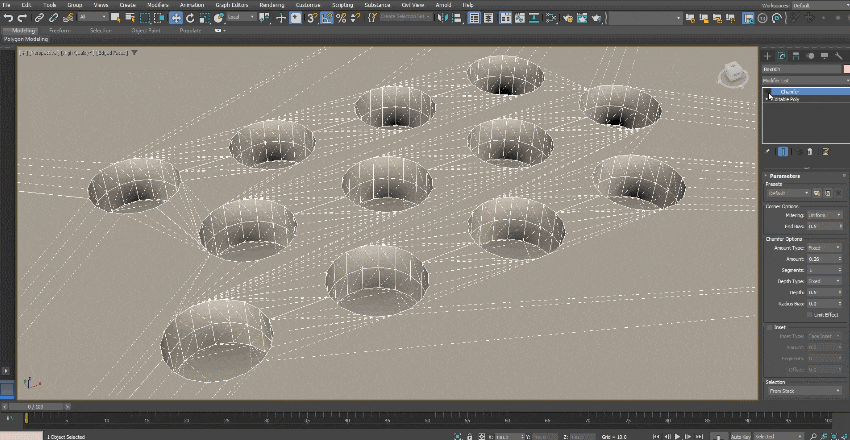Open the Modifiers menu
Viewport: 850px width, 440px height.
160,5
